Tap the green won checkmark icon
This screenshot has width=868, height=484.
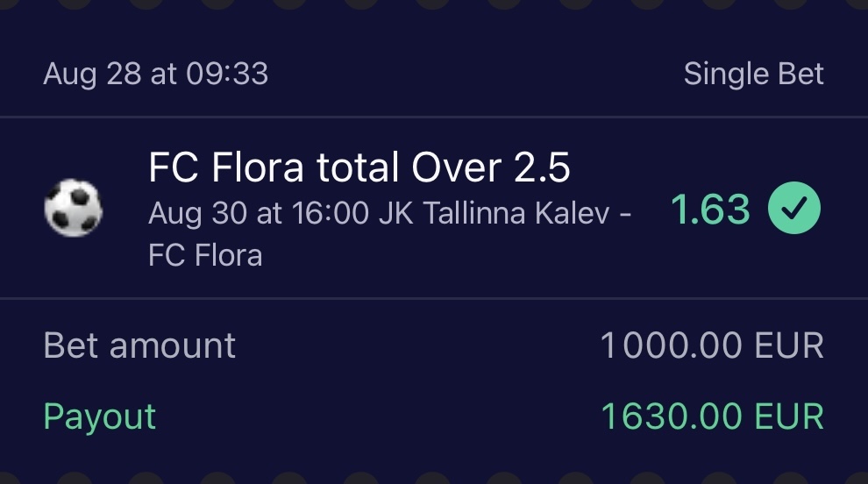(793, 210)
